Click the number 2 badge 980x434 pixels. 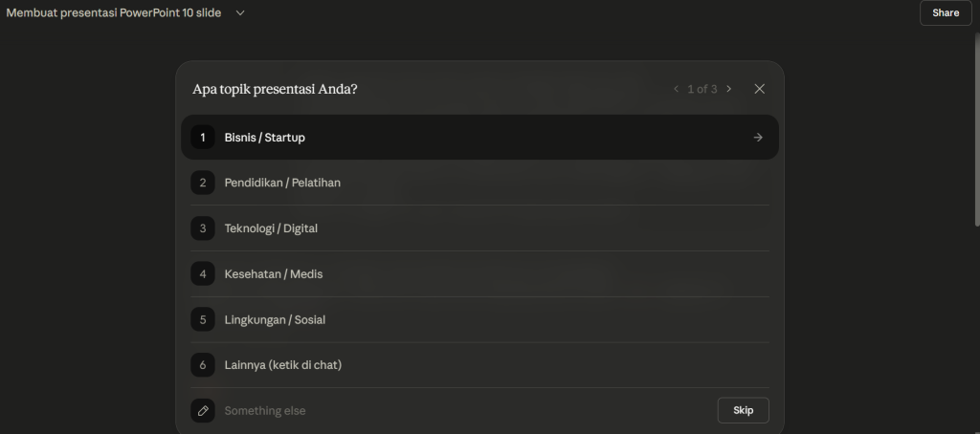pos(203,183)
